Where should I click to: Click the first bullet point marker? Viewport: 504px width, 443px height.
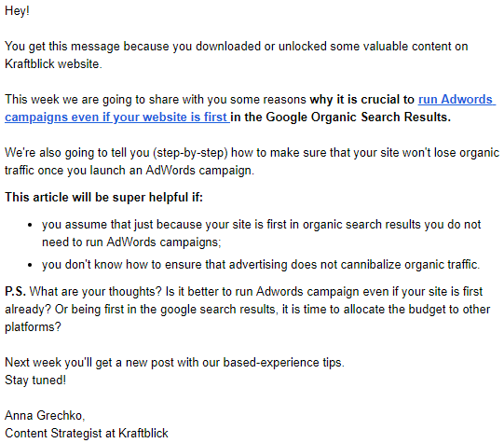click(30, 225)
